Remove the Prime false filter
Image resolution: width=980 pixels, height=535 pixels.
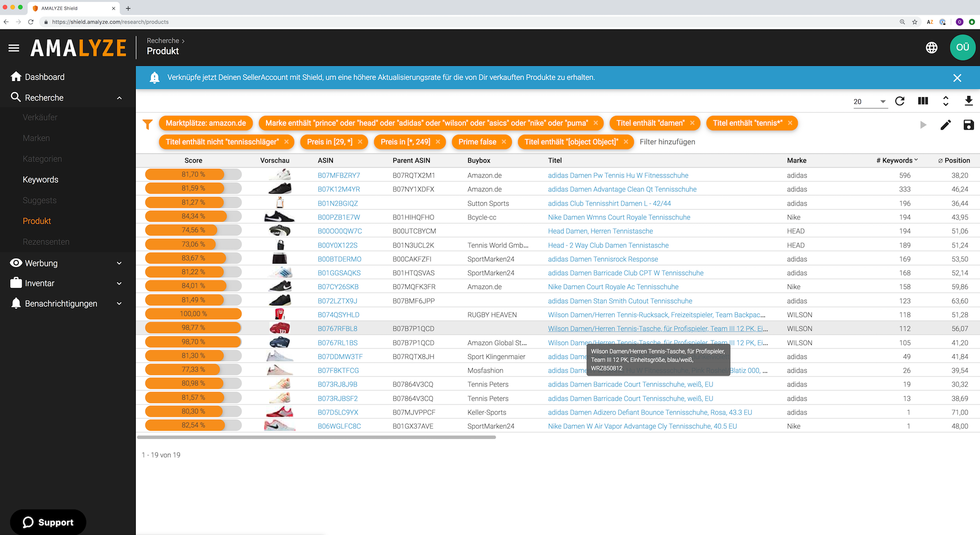coord(504,142)
